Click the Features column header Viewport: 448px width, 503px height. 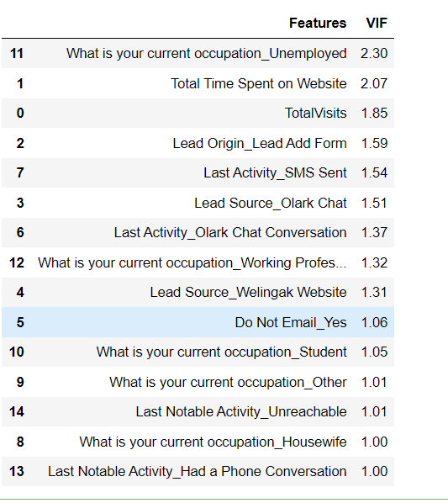coord(318,23)
